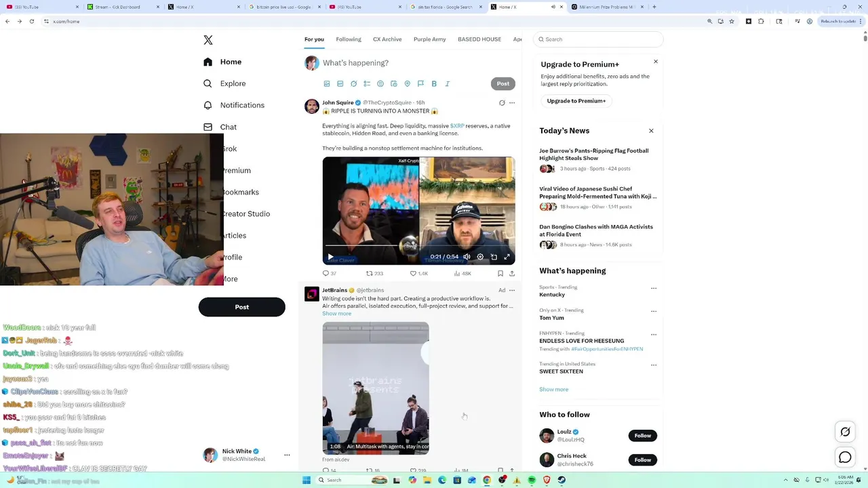The image size is (868, 488).
Task: Open Steam from the taskbar
Action: (x=561, y=480)
